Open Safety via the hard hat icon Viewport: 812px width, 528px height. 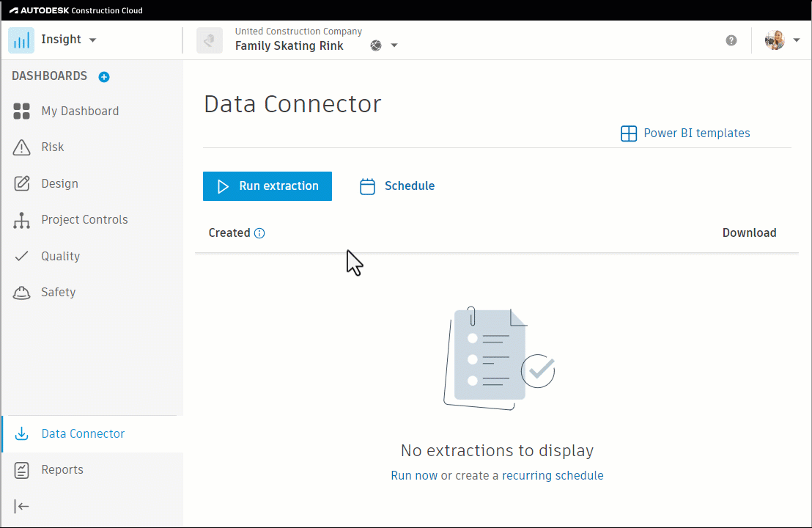21,292
